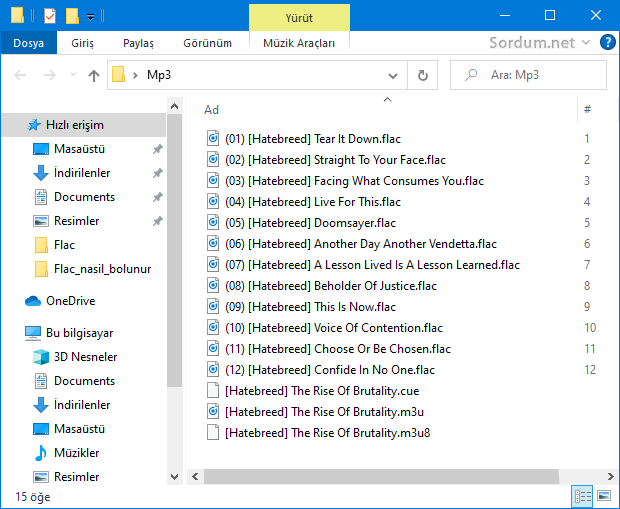The width and height of the screenshot is (620, 509).
Task: Open the Flac folder in sidebar
Action: (x=64, y=245)
